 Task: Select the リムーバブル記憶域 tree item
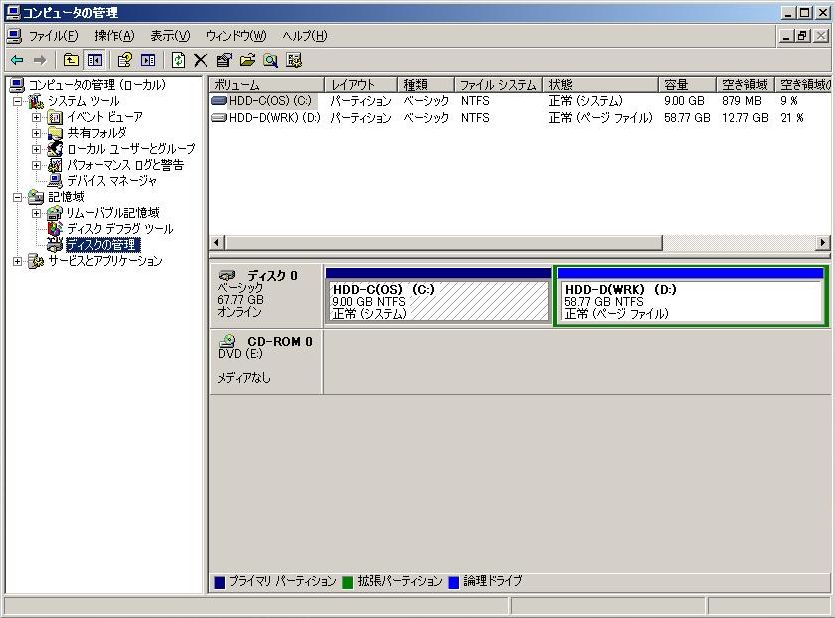click(113, 213)
